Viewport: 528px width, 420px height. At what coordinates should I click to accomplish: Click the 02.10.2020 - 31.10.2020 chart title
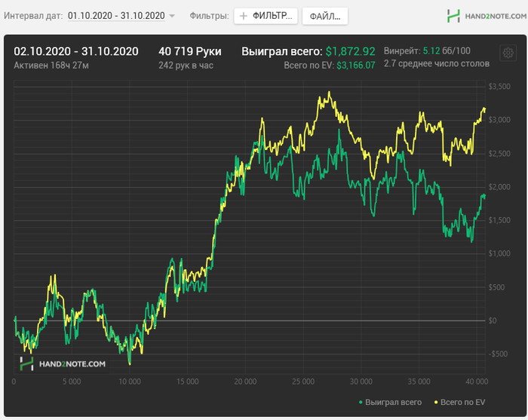pyautogui.click(x=76, y=51)
